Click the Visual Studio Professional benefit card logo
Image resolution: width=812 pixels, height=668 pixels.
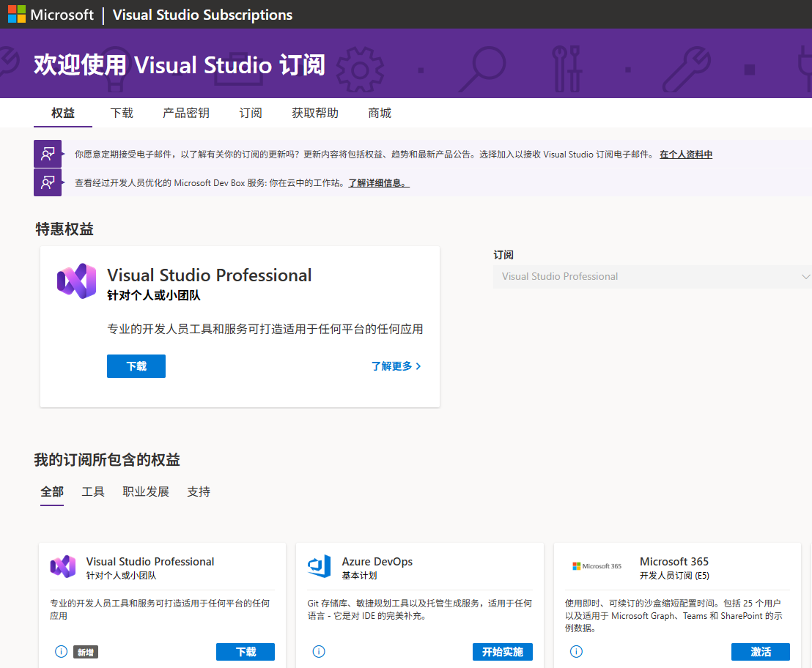click(63, 567)
